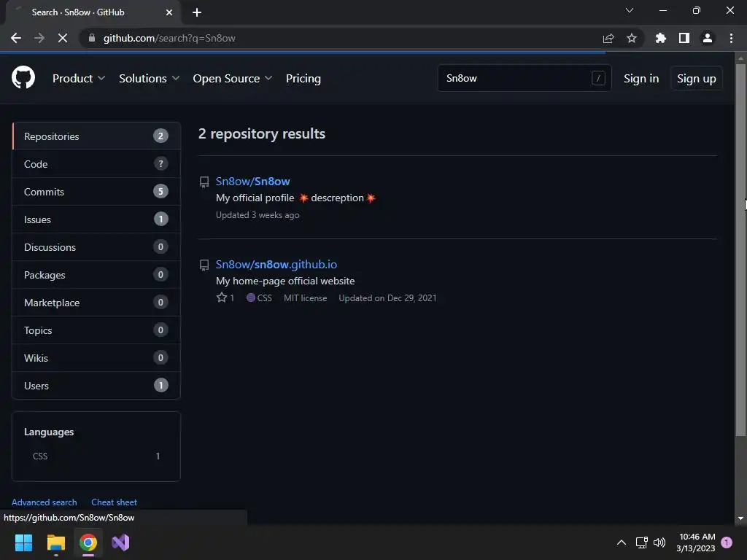The height and width of the screenshot is (560, 747).
Task: Expand the Product dropdown menu
Action: 79,78
